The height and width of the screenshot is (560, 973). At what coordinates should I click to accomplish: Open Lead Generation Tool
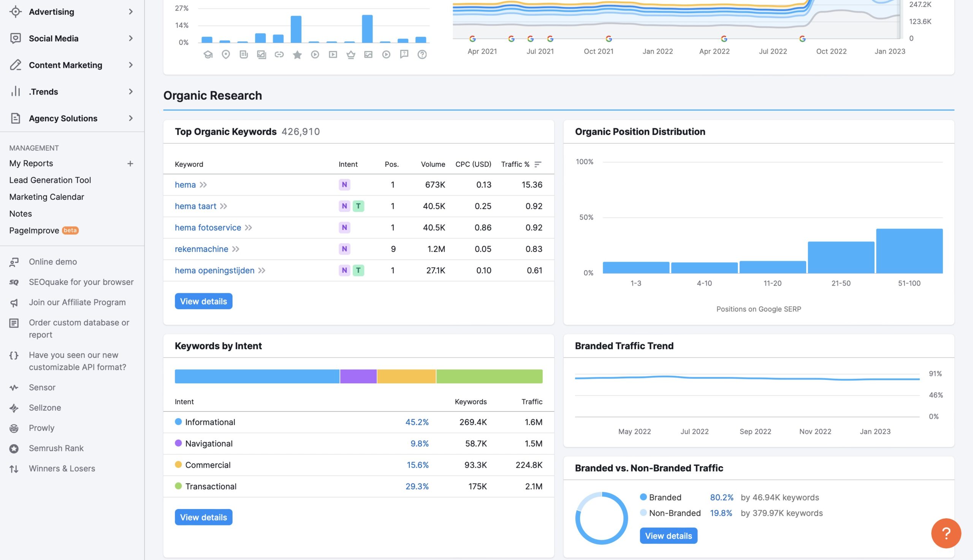click(50, 180)
